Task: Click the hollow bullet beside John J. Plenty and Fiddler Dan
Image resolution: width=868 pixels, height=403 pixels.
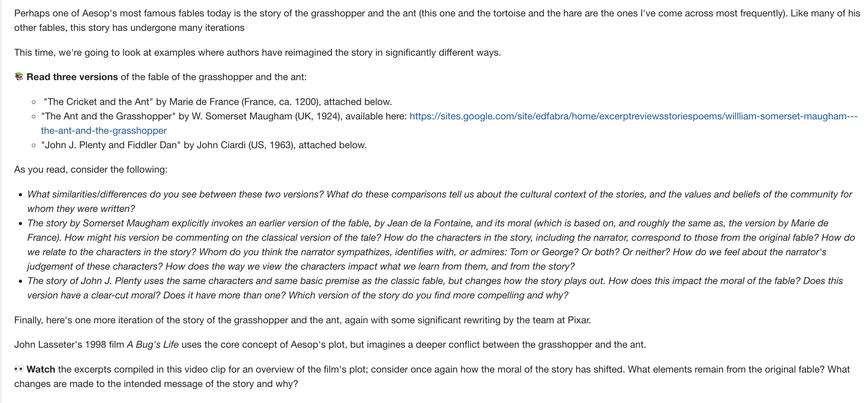Action: (x=34, y=145)
